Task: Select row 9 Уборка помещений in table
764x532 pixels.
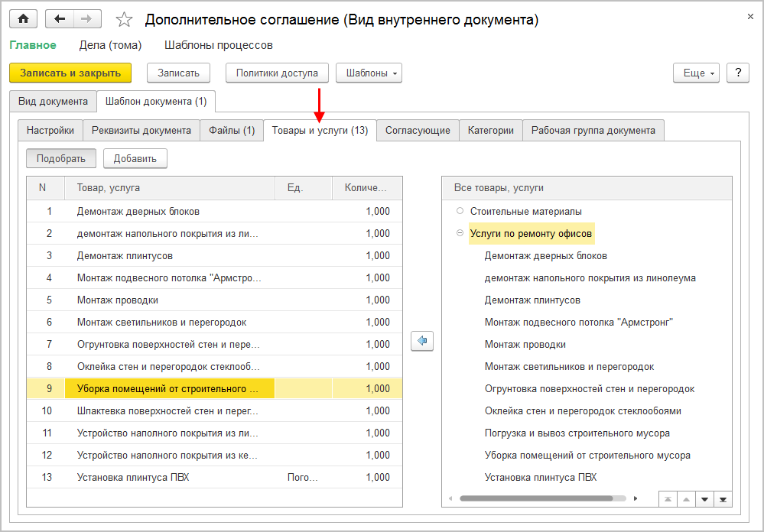Action: coord(214,389)
